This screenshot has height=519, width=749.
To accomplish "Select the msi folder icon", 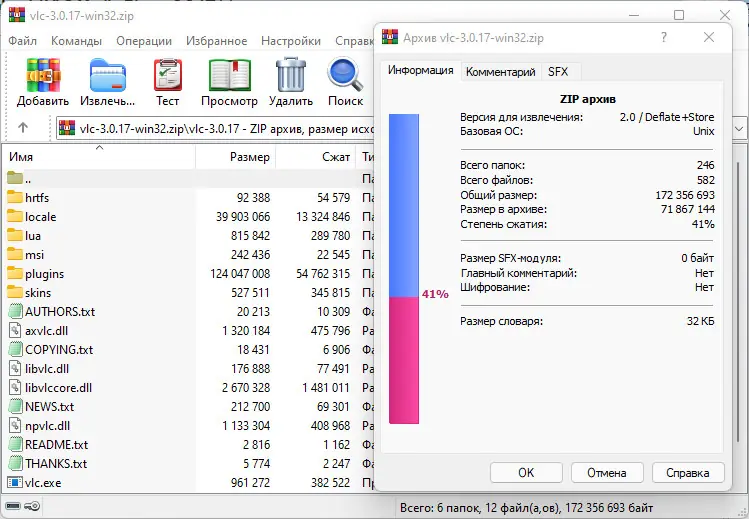I will tap(15, 254).
